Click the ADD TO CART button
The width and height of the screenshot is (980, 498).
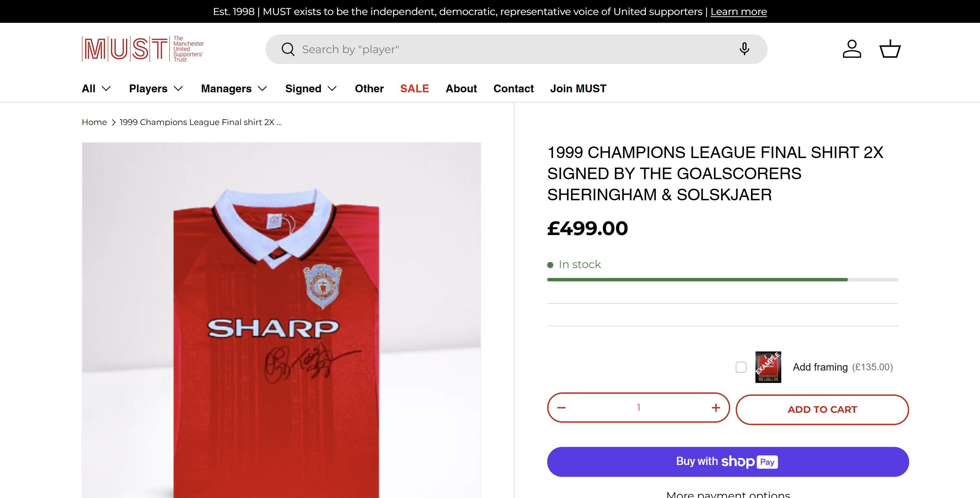point(822,410)
